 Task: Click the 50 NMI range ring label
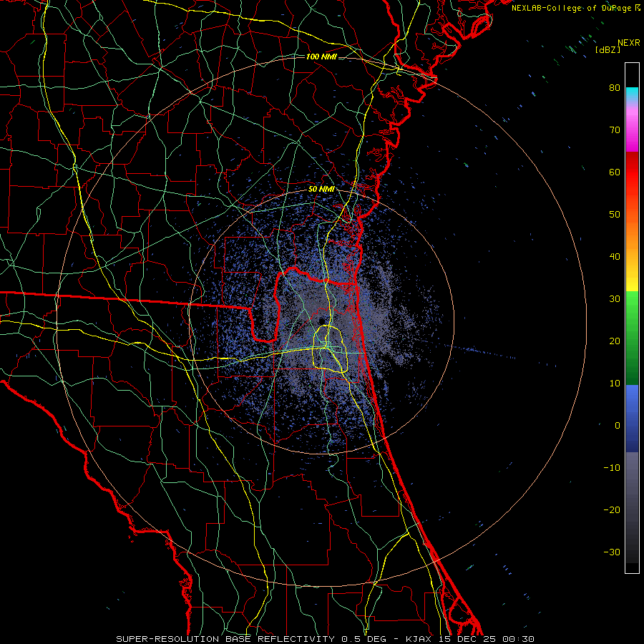321,190
